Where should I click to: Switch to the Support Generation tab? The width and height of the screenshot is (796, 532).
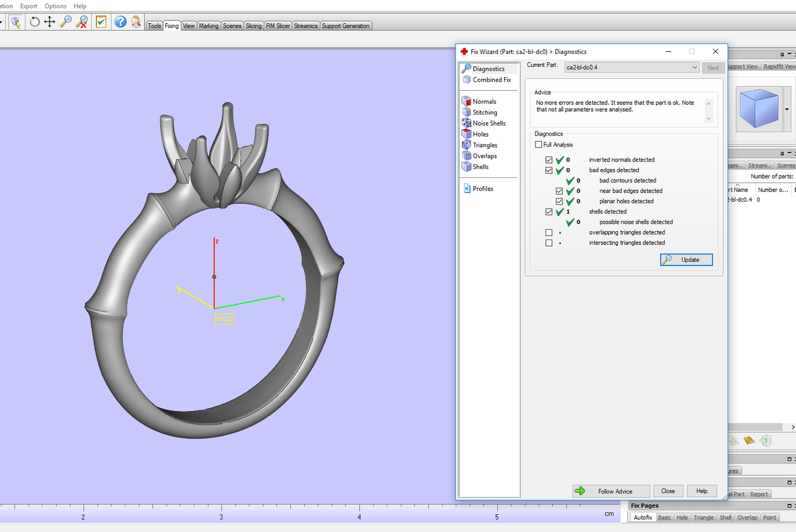click(345, 26)
